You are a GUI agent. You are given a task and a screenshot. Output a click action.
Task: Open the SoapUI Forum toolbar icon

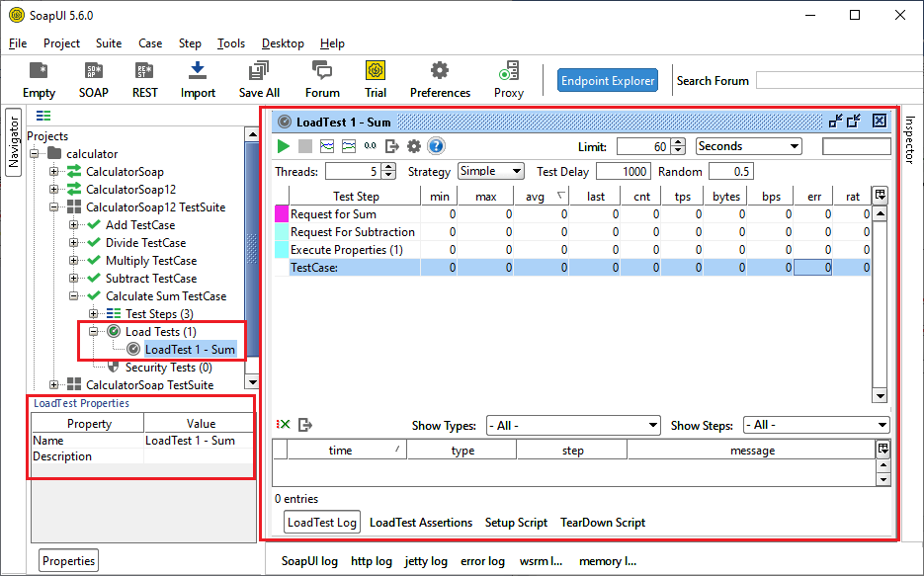pos(322,78)
